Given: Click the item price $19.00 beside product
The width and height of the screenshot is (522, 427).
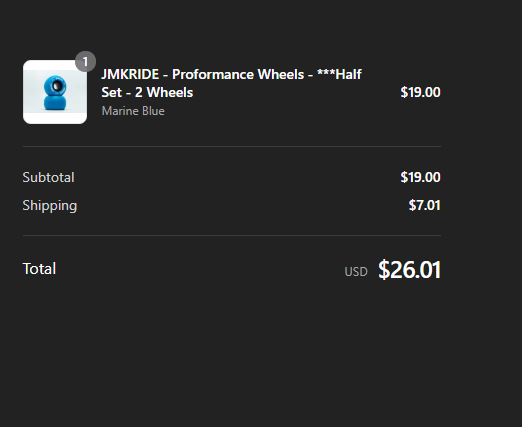Looking at the screenshot, I should (420, 92).
